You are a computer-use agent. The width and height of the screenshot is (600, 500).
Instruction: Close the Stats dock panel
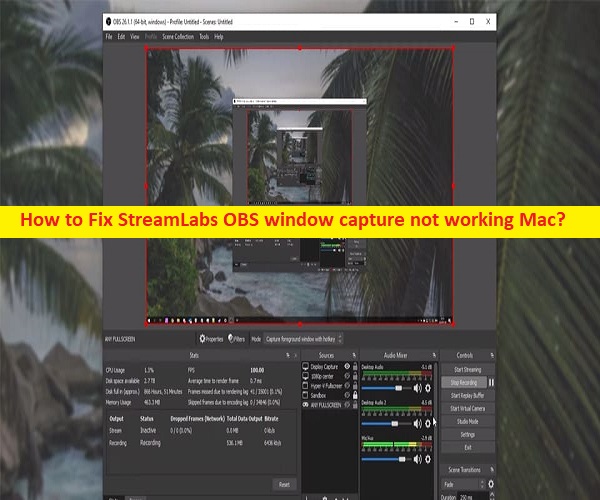point(295,355)
